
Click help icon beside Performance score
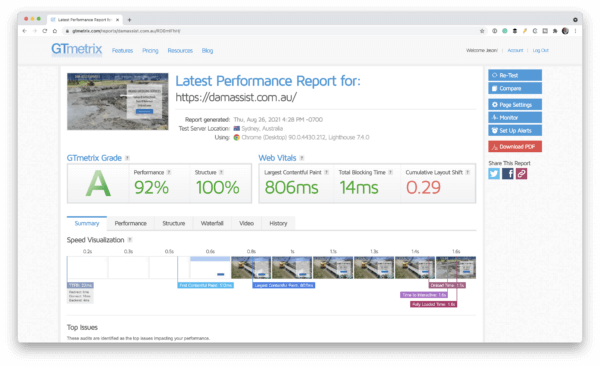(x=169, y=173)
